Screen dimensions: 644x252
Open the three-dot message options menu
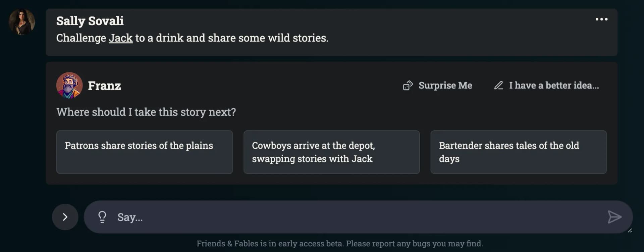pos(601,19)
